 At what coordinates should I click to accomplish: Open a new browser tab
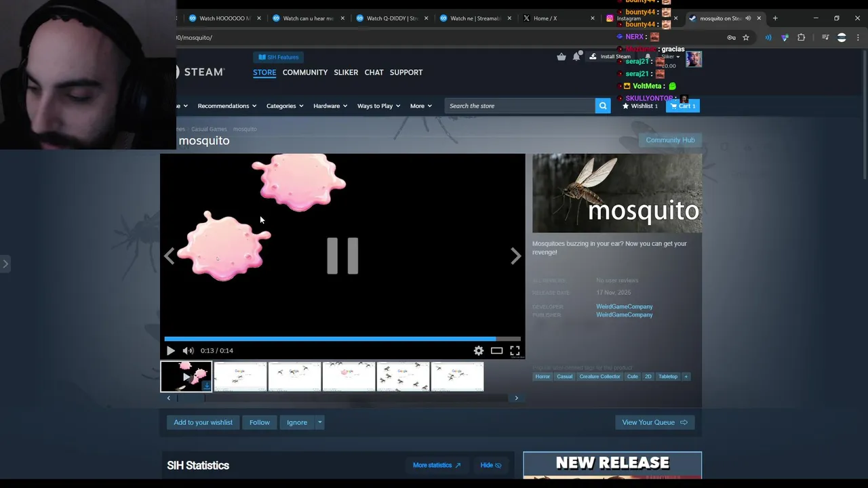click(775, 18)
